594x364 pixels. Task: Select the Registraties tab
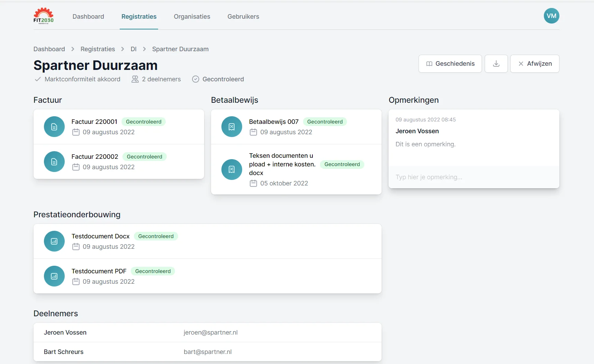(139, 17)
